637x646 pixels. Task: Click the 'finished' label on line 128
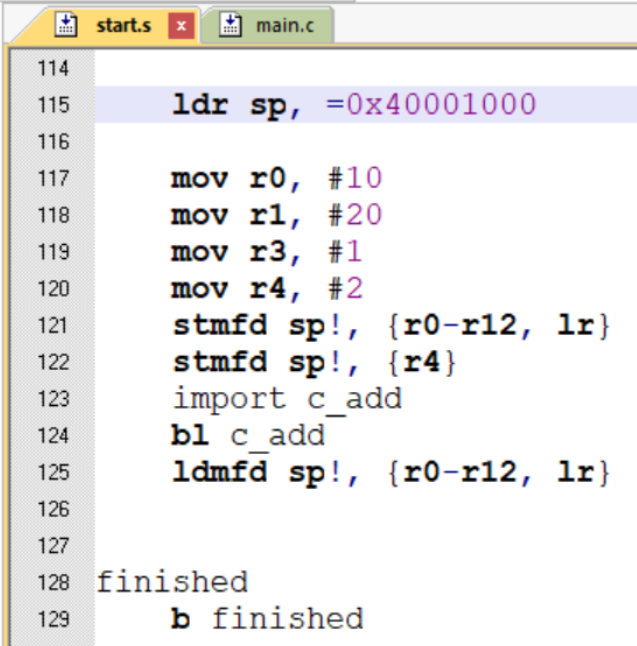click(172, 582)
